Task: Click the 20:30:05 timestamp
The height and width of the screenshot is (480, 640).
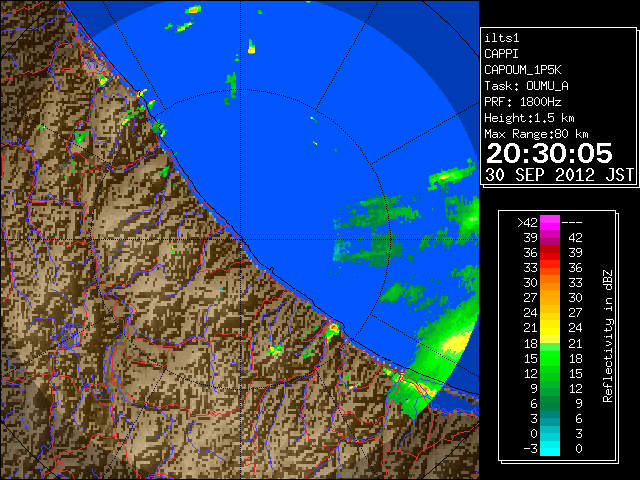Action: point(549,153)
